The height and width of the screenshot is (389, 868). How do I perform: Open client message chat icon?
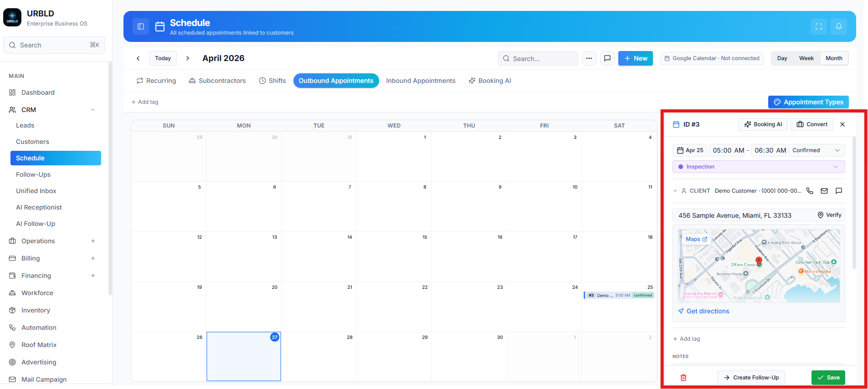click(x=839, y=191)
